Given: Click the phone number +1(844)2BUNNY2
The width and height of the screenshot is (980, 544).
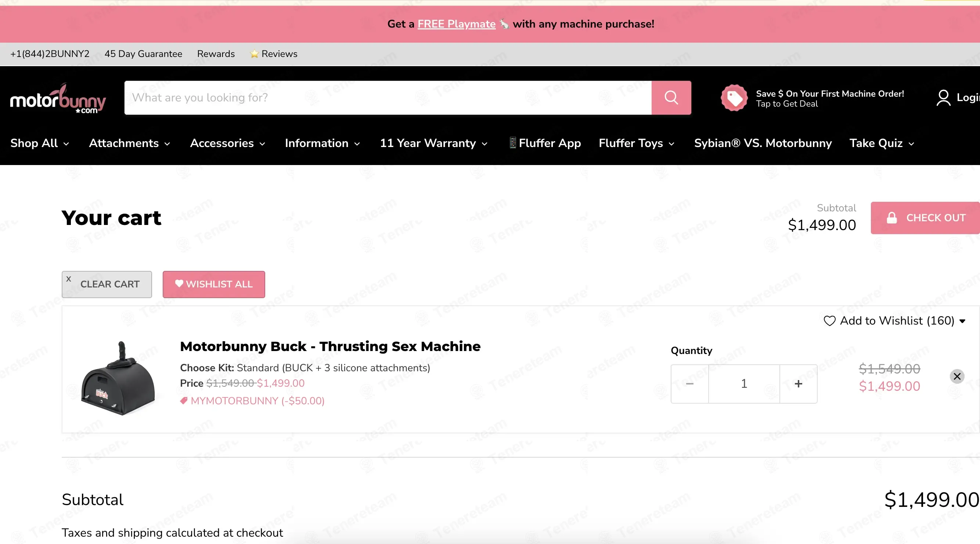Looking at the screenshot, I should click(50, 54).
